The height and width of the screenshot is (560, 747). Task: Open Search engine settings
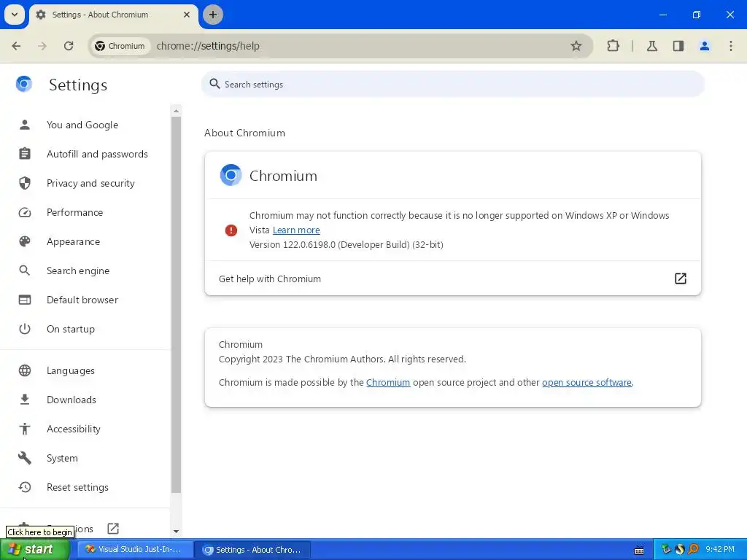click(x=78, y=271)
